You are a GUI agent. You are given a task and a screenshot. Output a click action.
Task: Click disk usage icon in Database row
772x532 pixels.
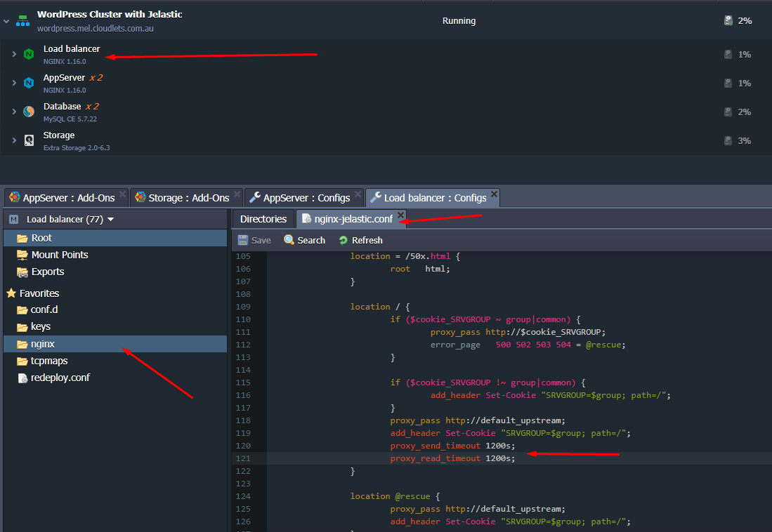pyautogui.click(x=728, y=112)
